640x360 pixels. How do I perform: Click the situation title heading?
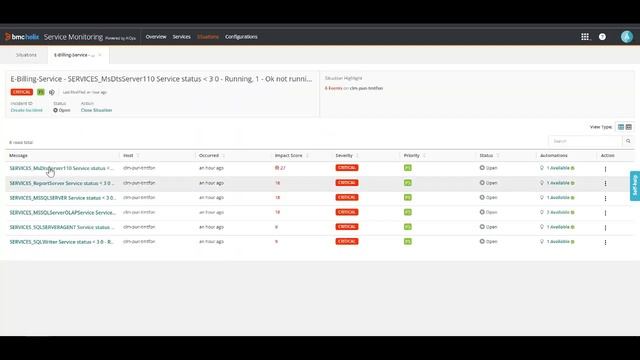tap(161, 79)
